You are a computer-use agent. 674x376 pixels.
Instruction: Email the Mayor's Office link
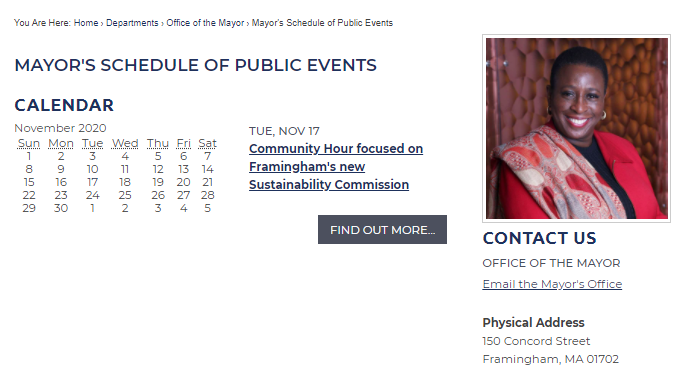click(x=552, y=284)
